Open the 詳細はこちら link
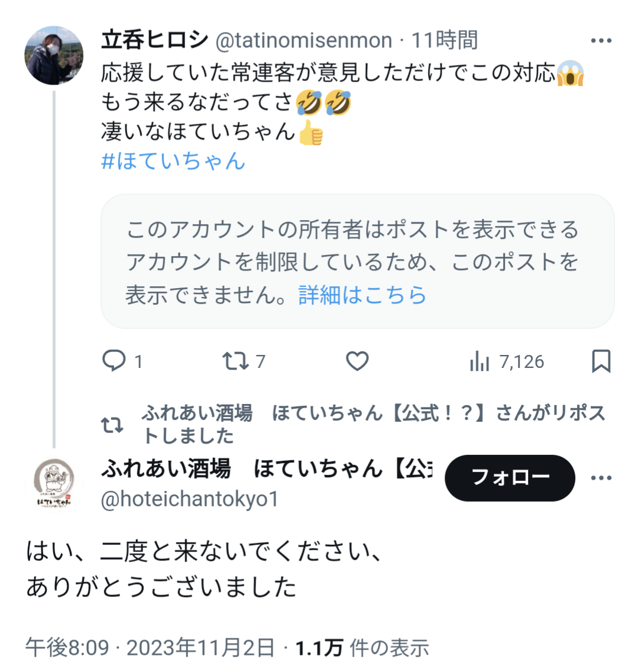The image size is (638, 672). point(362,295)
